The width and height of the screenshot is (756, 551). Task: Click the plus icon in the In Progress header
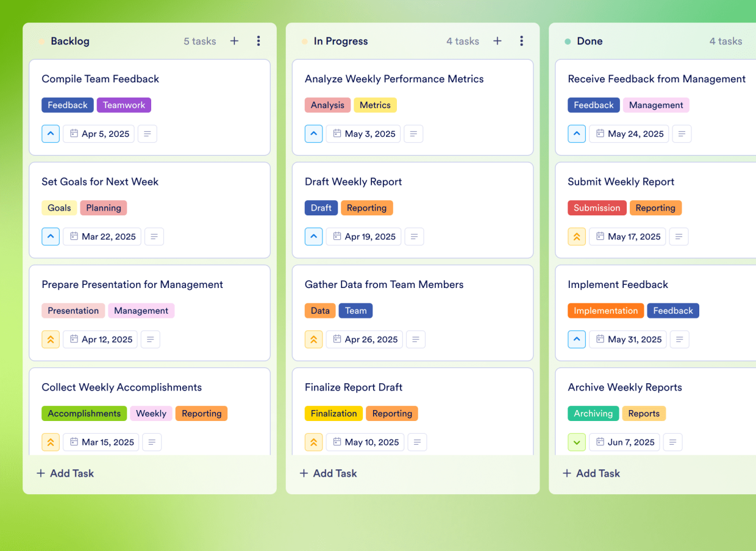tap(497, 41)
